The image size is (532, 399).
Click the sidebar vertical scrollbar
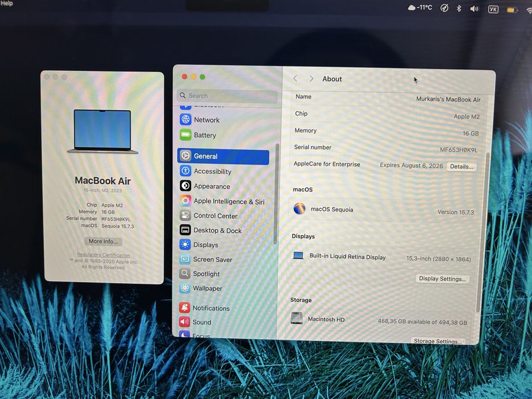276,193
